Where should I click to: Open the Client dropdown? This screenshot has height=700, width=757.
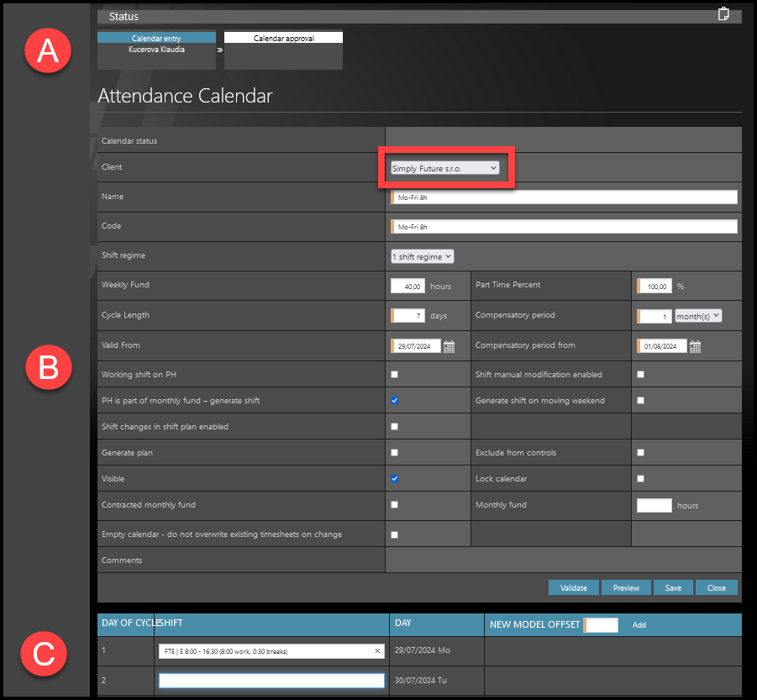pyautogui.click(x=444, y=168)
